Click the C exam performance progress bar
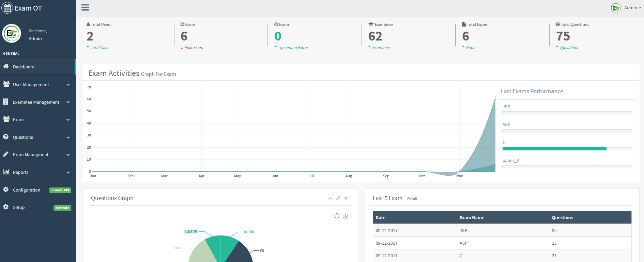This screenshot has width=644, height=262. pos(567,149)
